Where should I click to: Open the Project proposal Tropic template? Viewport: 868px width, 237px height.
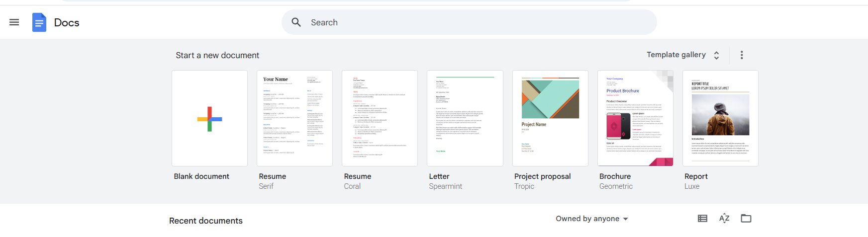click(x=550, y=118)
